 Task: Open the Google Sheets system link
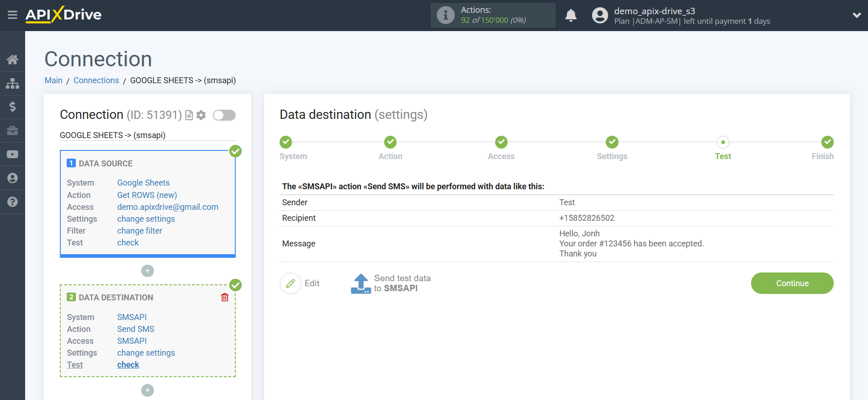pyautogui.click(x=143, y=183)
